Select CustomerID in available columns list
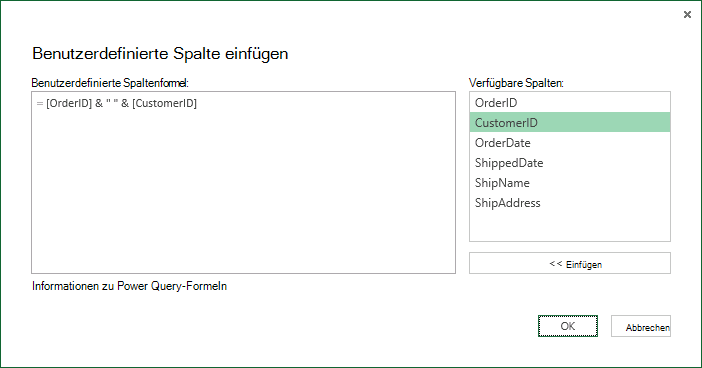702x368 pixels. (570, 123)
